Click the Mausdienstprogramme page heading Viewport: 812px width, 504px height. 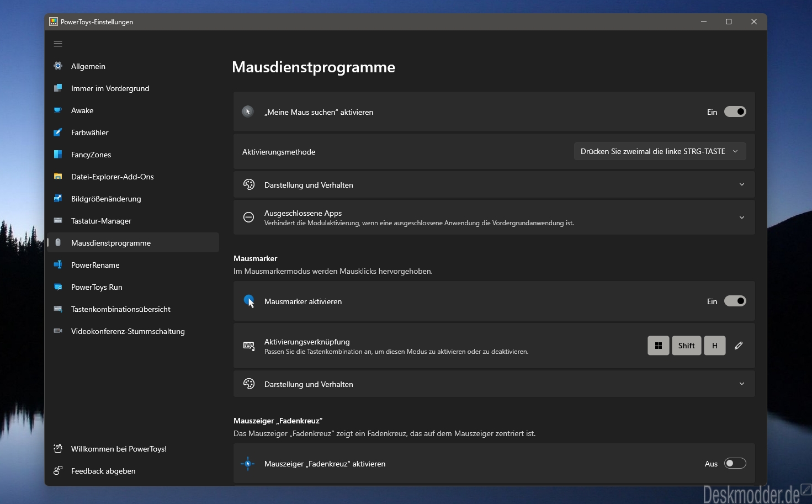tap(314, 67)
